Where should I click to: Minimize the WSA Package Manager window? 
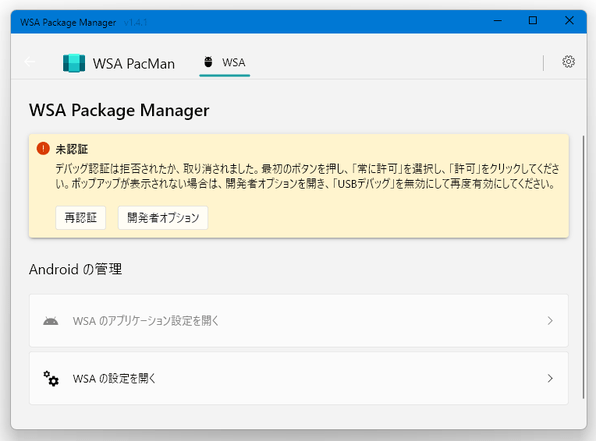point(498,21)
